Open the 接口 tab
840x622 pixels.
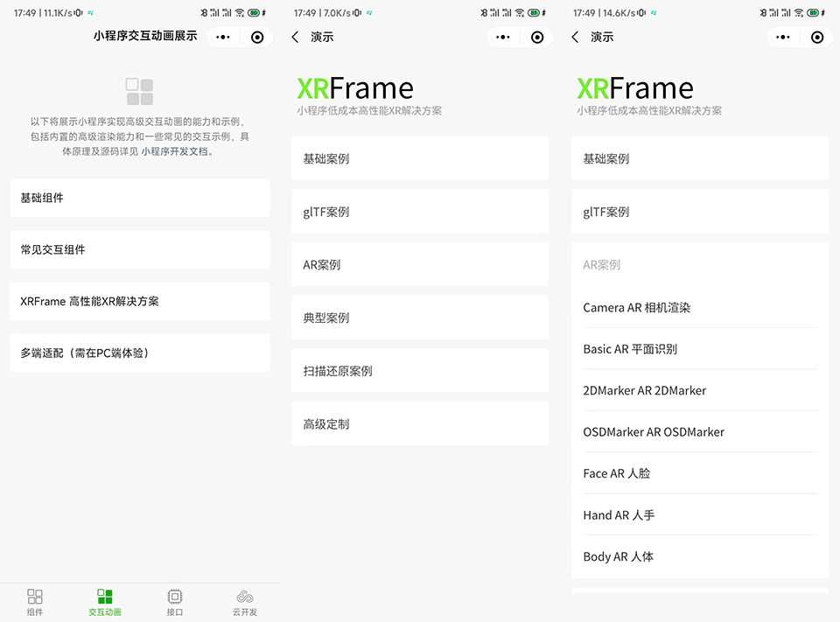click(x=175, y=603)
